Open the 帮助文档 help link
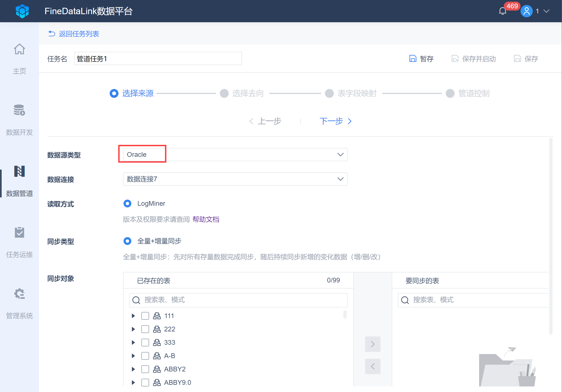Image resolution: width=562 pixels, height=392 pixels. [x=206, y=219]
